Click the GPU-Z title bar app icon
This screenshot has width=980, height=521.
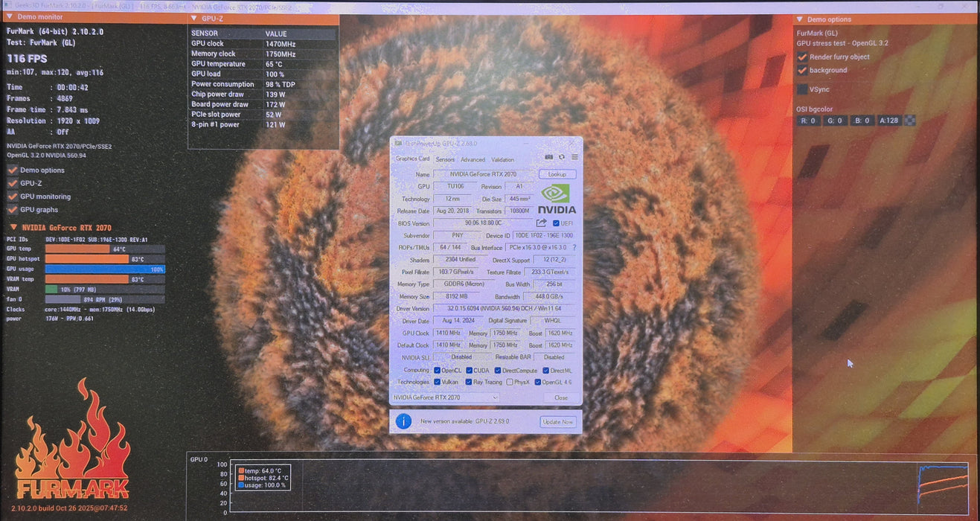point(397,142)
